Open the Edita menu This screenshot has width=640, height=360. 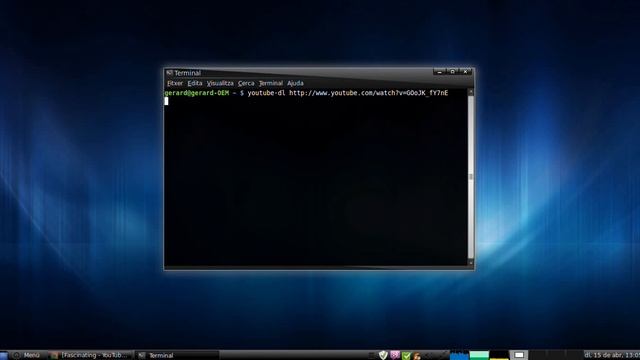tap(195, 83)
